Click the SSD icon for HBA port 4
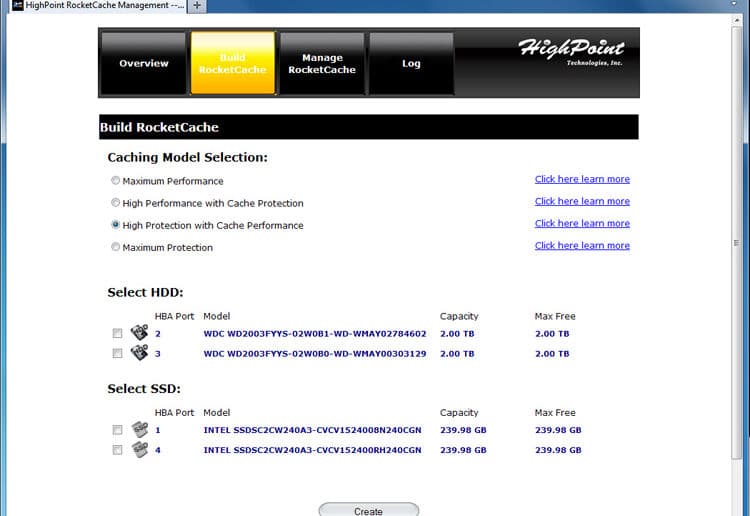The height and width of the screenshot is (516, 750). (140, 449)
